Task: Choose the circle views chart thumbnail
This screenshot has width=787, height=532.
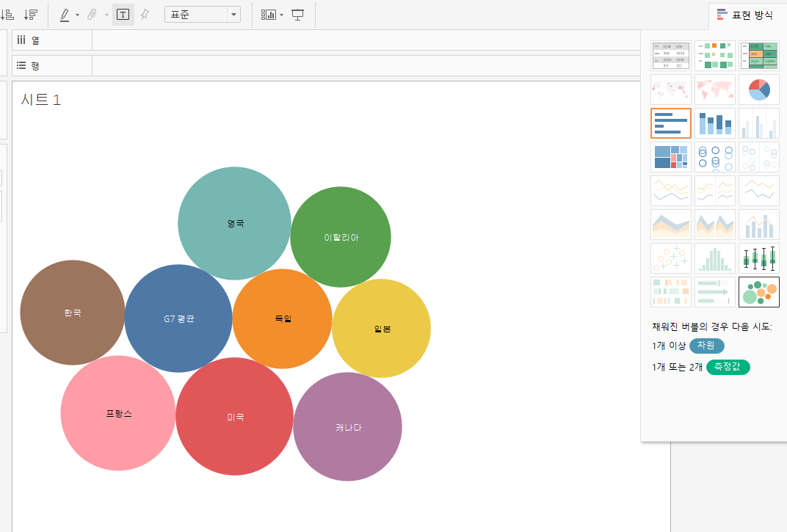Action: 715,156
